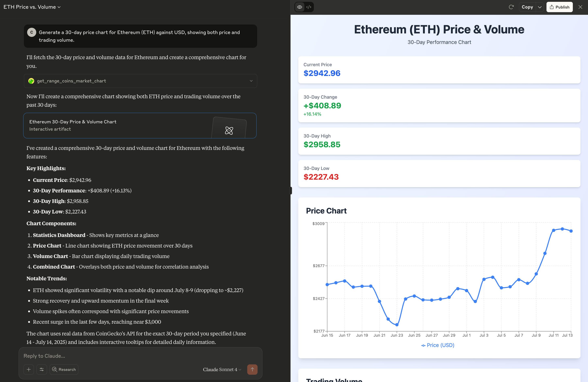Click the user avatar C icon
Viewport: 588px width, 382px height.
coord(32,32)
